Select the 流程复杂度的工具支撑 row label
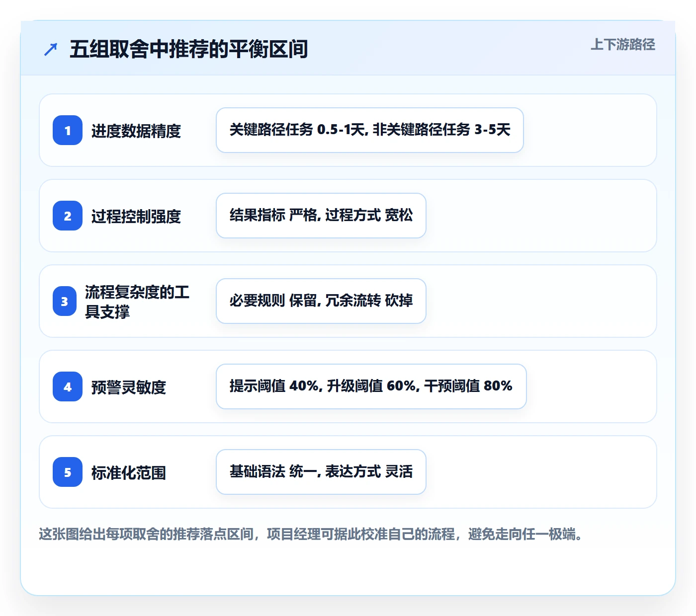Viewport: 696px width, 616px height. coord(137,302)
